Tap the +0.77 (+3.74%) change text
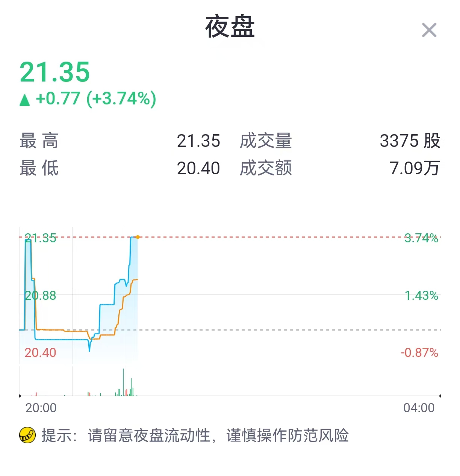 [96, 99]
